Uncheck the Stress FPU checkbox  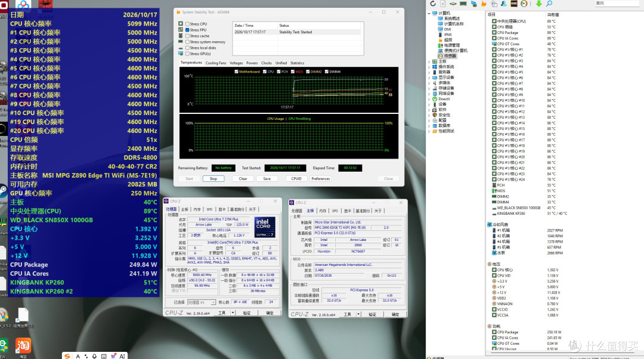(x=187, y=30)
